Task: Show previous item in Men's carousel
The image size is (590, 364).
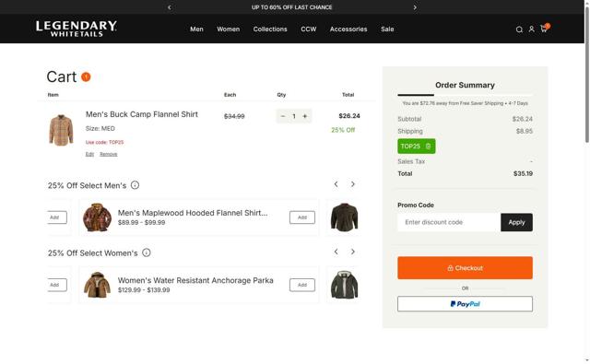Action: click(336, 184)
